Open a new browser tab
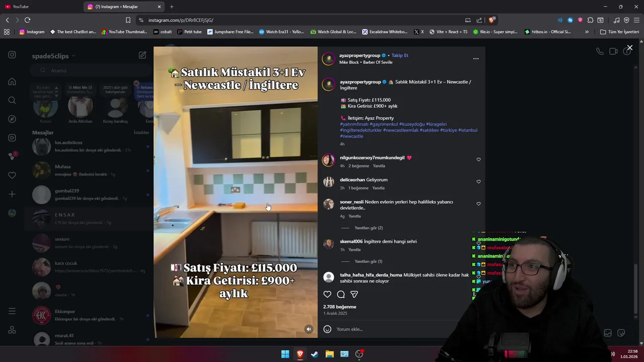 pos(172,7)
